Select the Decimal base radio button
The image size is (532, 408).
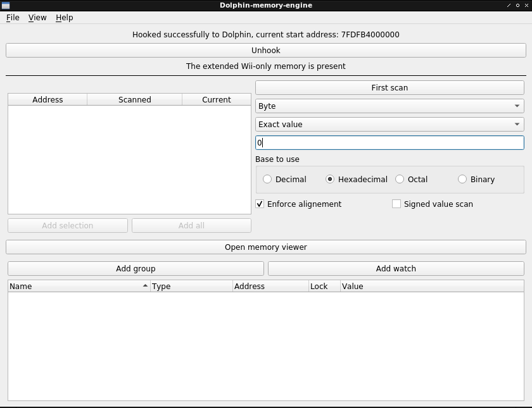point(284,179)
